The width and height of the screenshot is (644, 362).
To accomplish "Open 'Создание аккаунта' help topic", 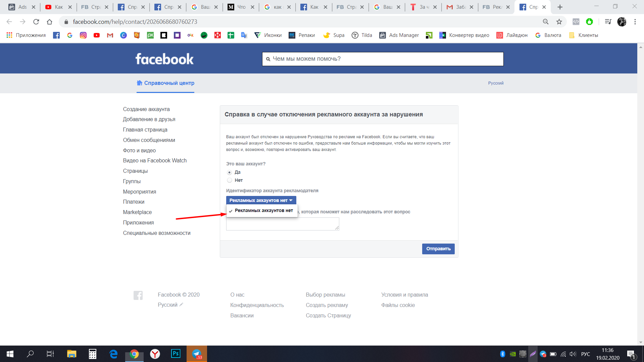I will click(146, 109).
